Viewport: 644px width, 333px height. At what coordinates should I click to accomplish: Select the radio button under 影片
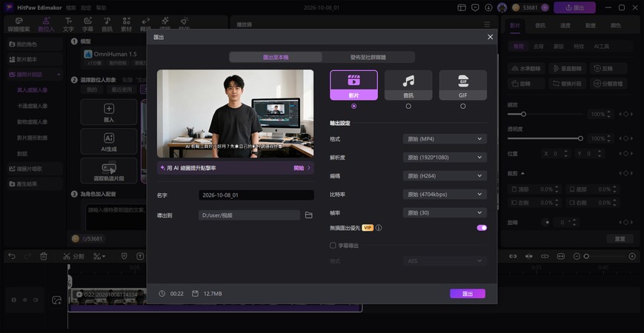coord(354,107)
